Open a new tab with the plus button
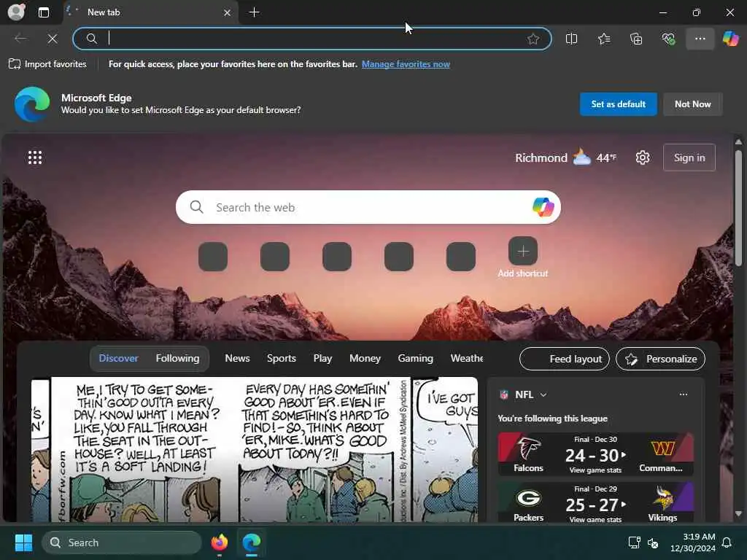This screenshot has height=560, width=747. click(255, 12)
